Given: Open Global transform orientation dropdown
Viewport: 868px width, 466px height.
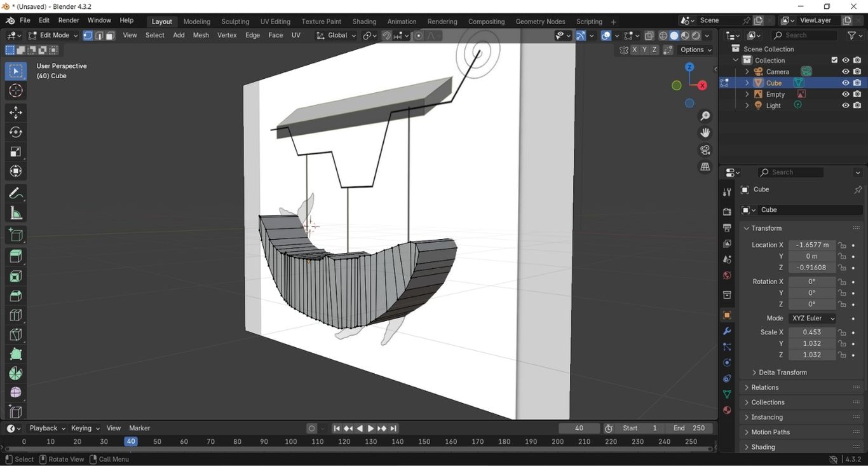Looking at the screenshot, I should click(x=336, y=36).
